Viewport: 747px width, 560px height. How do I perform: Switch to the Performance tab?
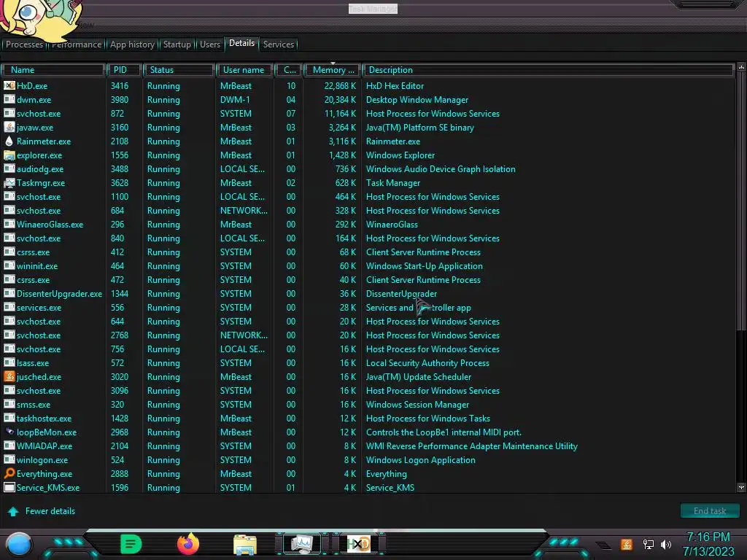pos(77,44)
